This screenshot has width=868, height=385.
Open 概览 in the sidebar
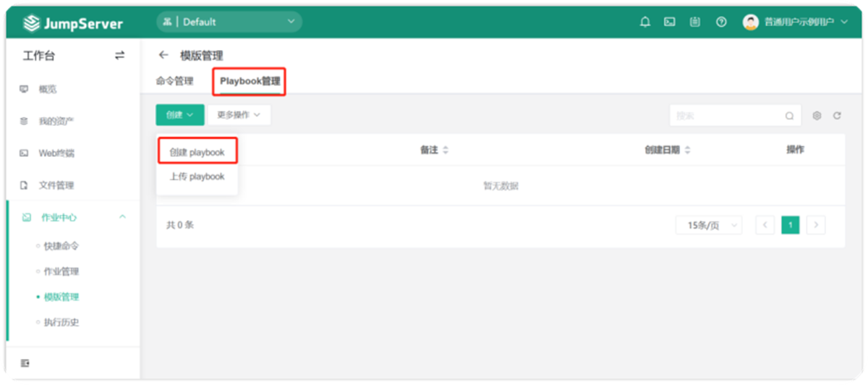coord(48,89)
